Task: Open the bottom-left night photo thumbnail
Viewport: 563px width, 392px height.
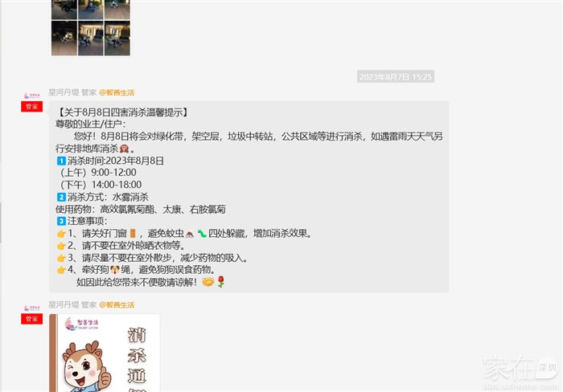Action: 64,38
